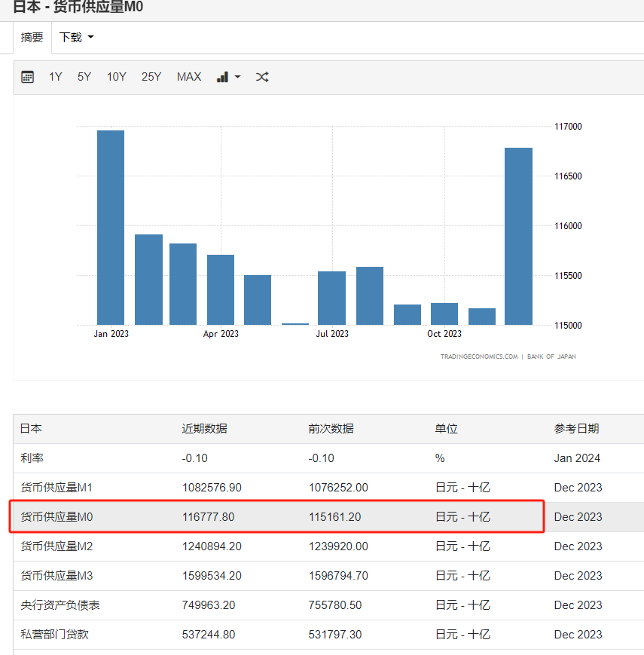This screenshot has width=644, height=655.
Task: Click the value 537244.80
Action: pos(209,635)
